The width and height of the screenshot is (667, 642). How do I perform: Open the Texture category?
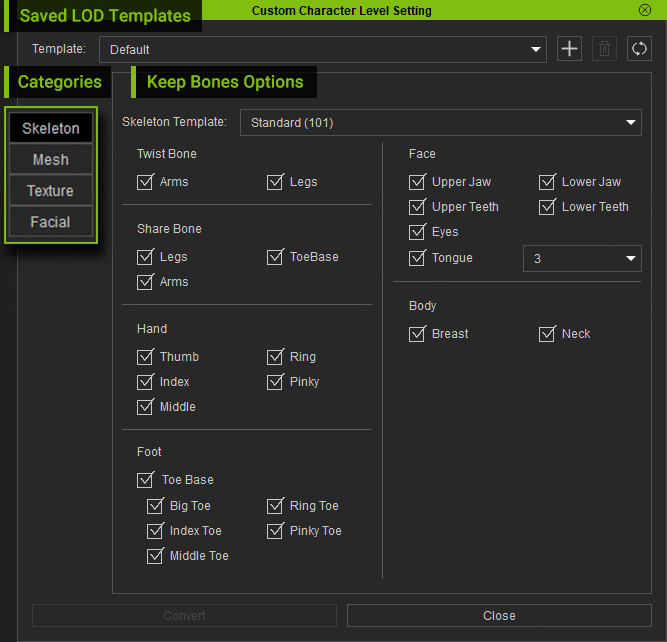tap(51, 191)
